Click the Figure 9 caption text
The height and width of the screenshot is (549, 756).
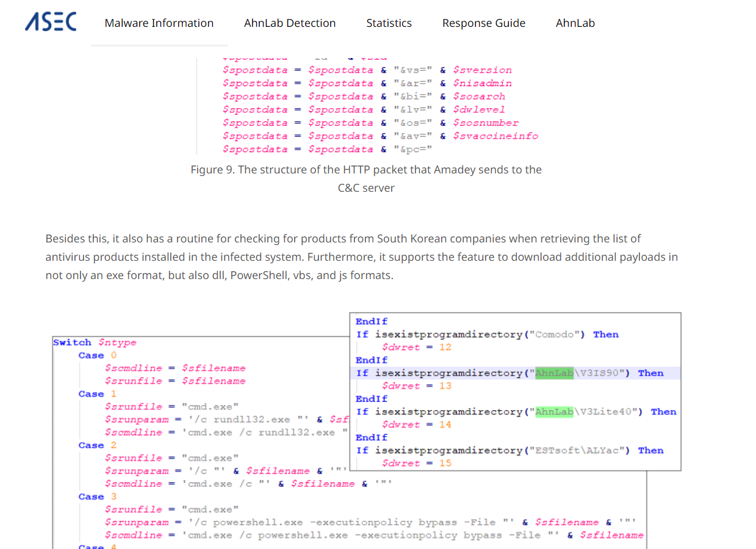(366, 178)
